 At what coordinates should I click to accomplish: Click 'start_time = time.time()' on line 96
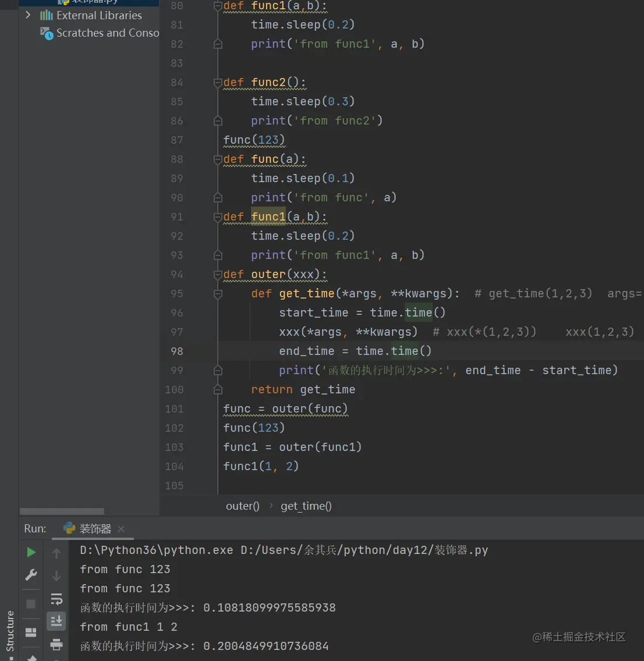(362, 313)
